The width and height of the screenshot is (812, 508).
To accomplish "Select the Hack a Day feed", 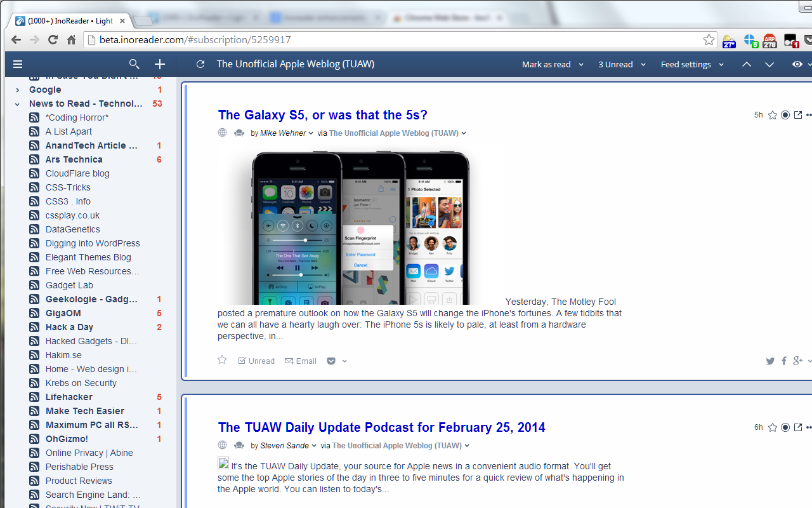I will pos(69,327).
